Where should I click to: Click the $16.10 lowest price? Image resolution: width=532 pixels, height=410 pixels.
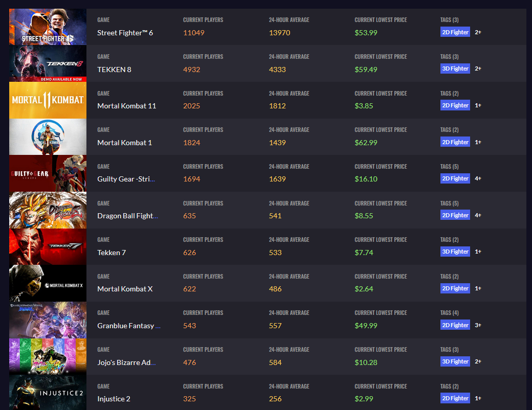[366, 179]
